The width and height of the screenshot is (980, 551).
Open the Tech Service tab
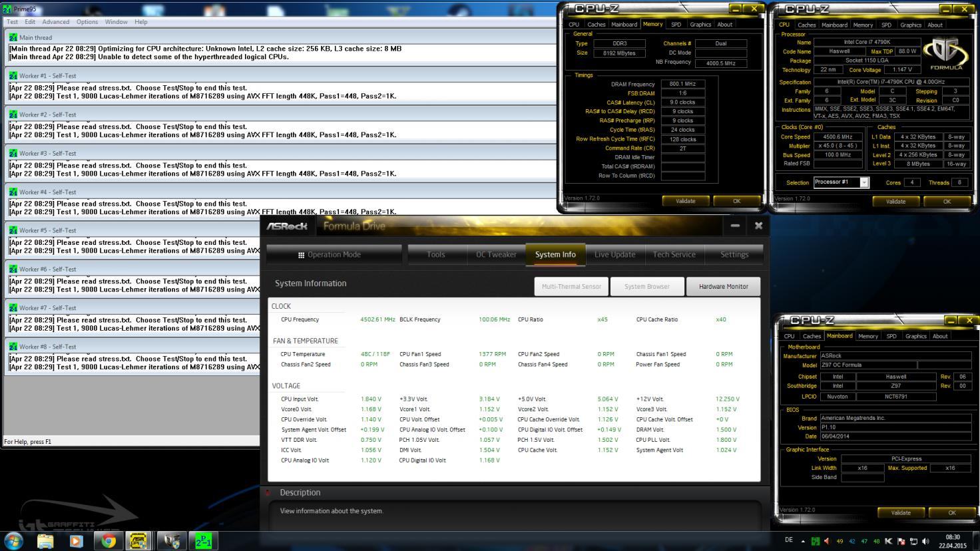pyautogui.click(x=674, y=254)
